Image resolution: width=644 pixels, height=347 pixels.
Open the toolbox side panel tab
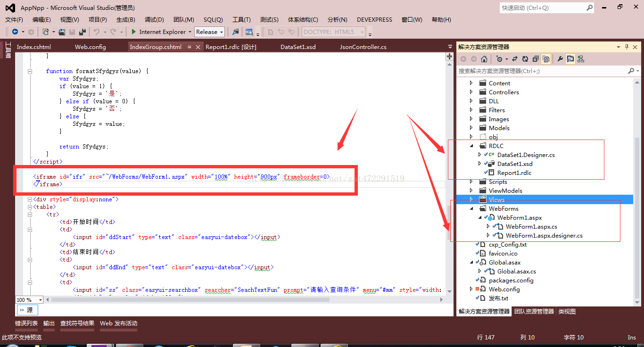pyautogui.click(x=8, y=50)
